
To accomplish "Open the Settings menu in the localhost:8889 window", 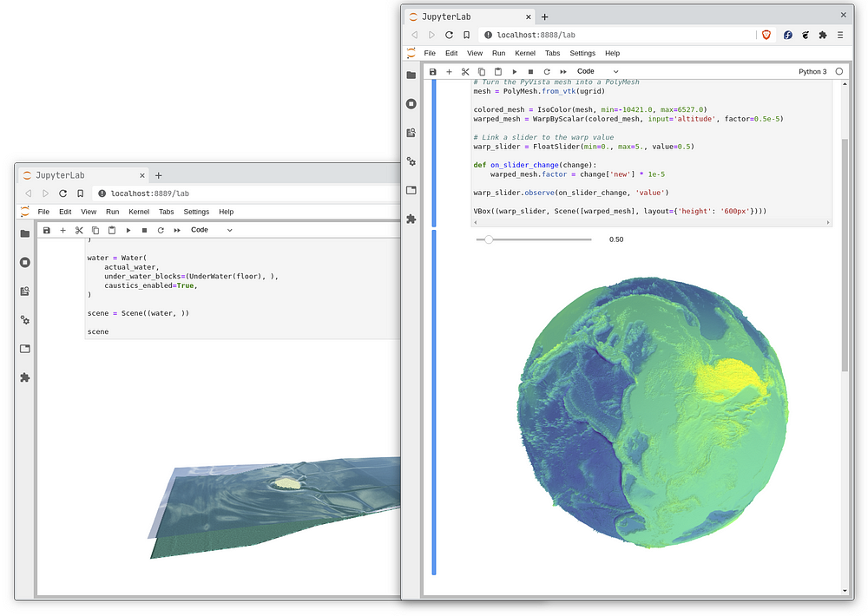I will (x=196, y=212).
